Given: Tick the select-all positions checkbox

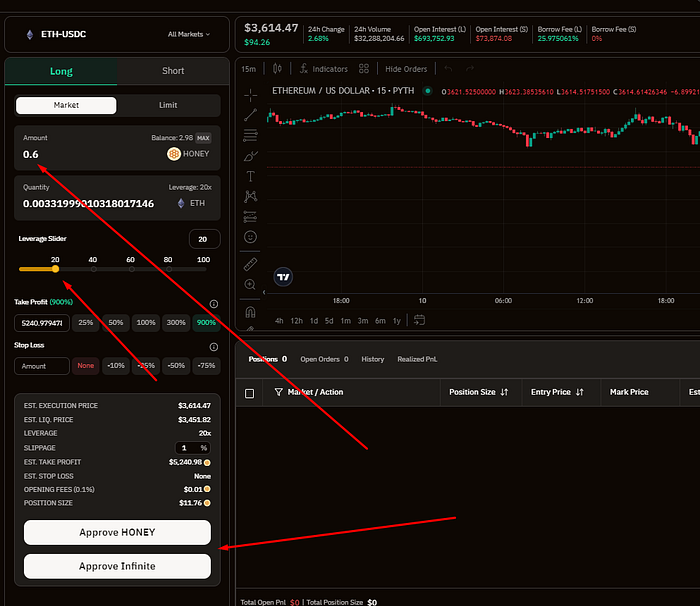Looking at the screenshot, I should click(250, 393).
